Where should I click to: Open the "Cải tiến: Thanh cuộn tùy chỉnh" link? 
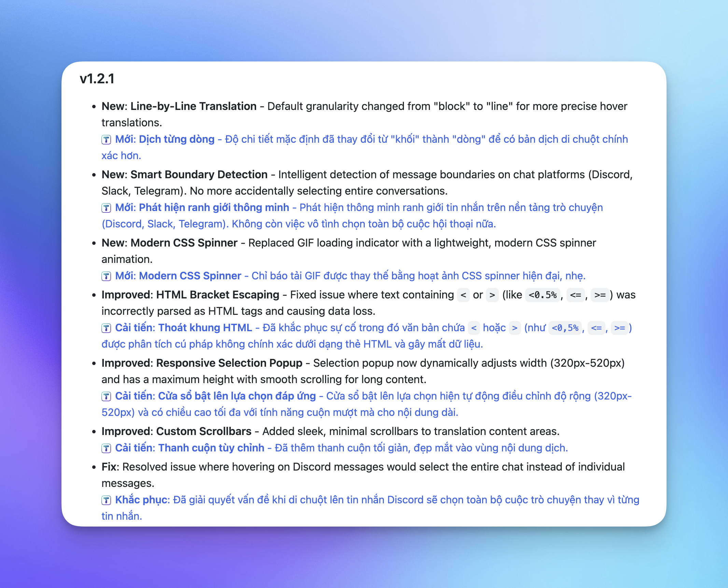[x=188, y=448]
